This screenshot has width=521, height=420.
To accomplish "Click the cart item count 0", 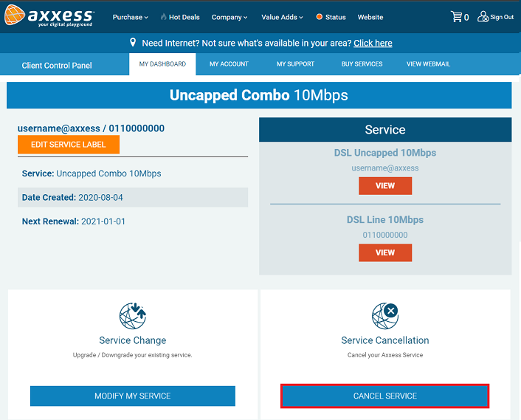I will (x=466, y=18).
